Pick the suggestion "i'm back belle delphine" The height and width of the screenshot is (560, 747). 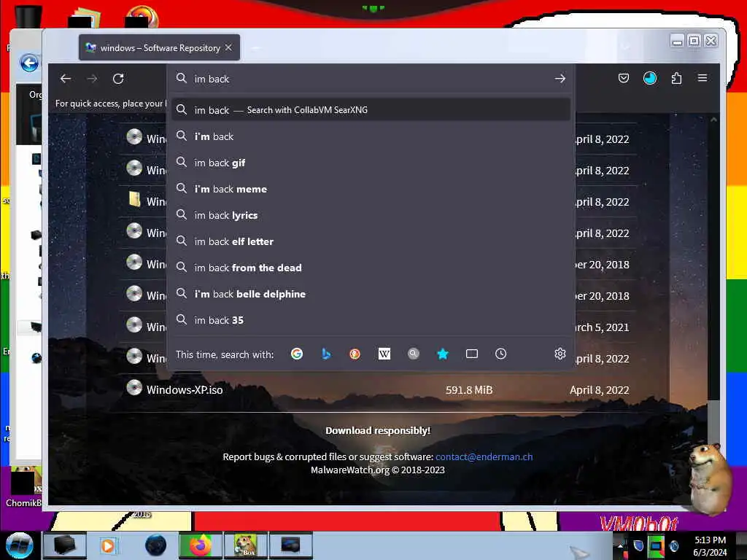coord(371,294)
